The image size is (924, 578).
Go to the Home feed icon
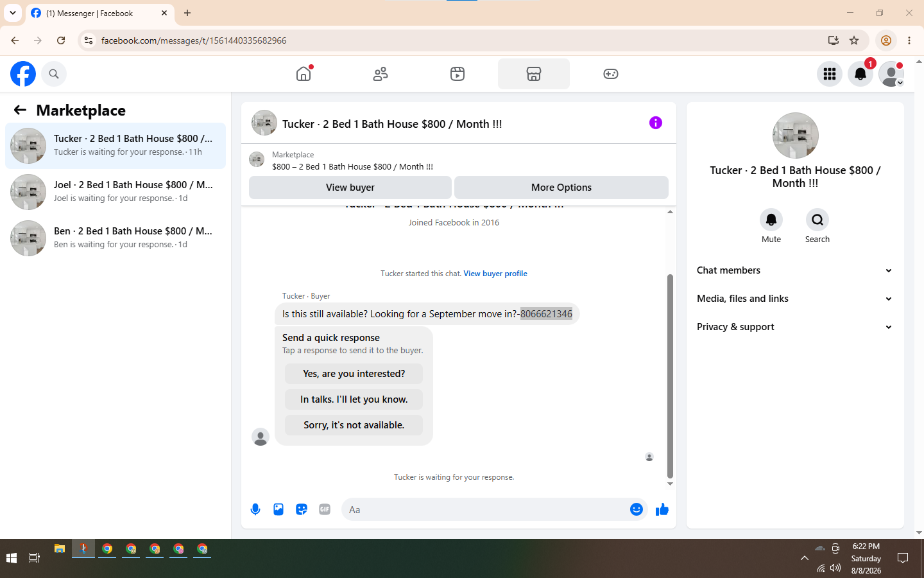tap(304, 74)
